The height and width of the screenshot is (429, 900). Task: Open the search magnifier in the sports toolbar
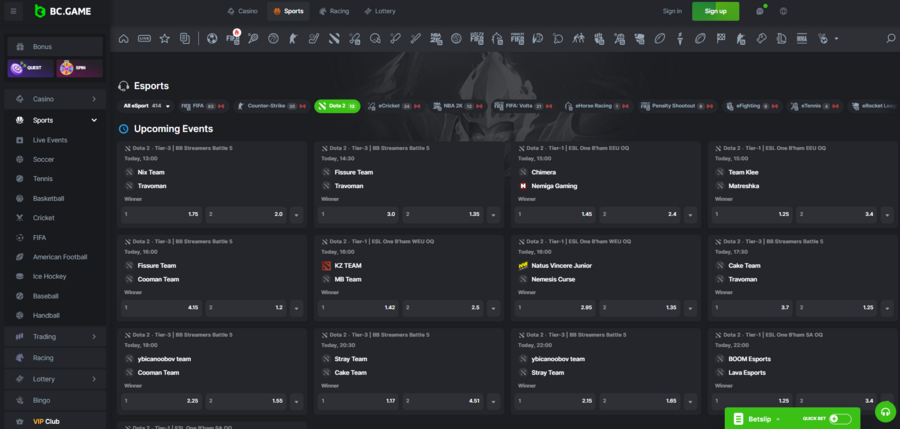(891, 38)
